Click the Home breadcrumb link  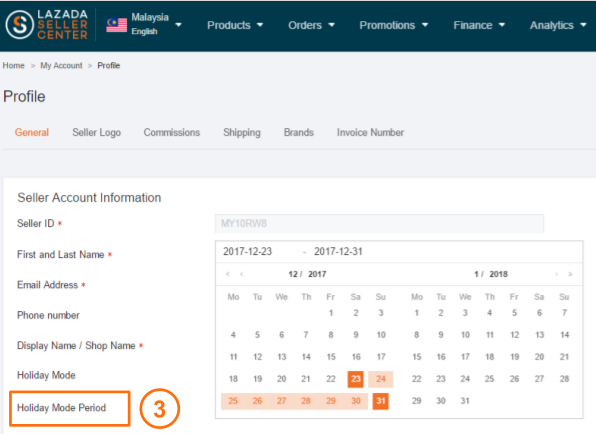click(14, 65)
